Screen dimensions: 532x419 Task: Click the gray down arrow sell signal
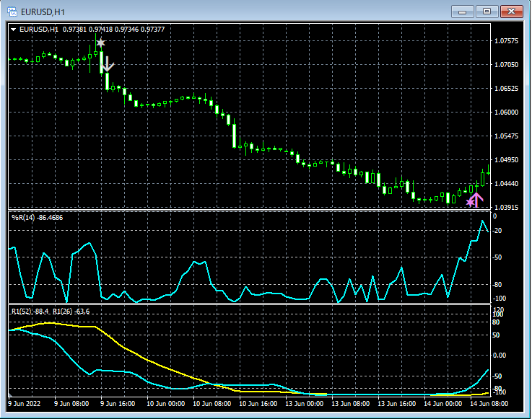[x=107, y=64]
